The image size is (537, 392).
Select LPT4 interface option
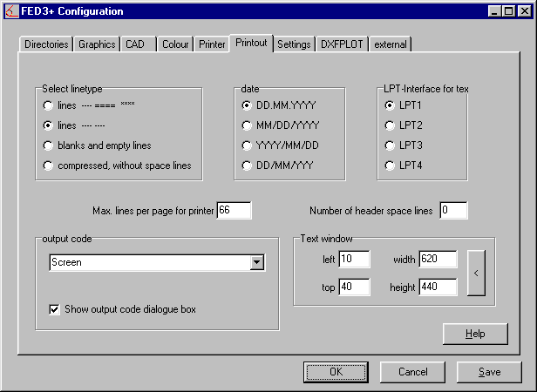390,166
